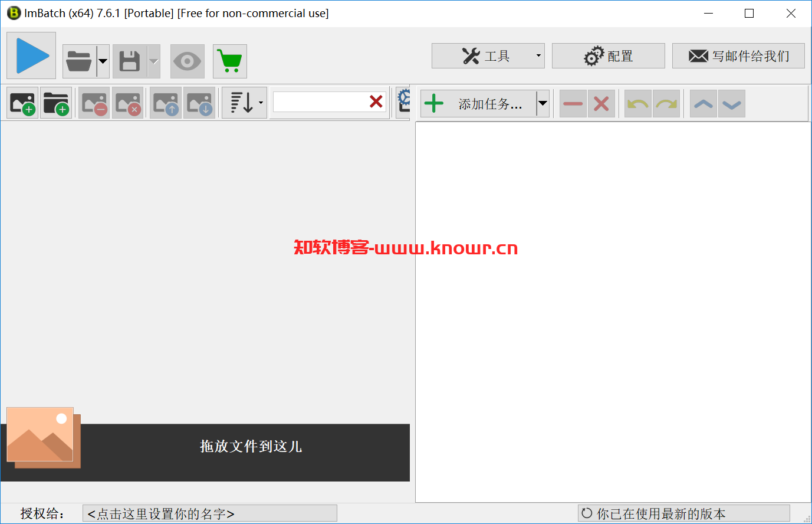Click <点击这里设置你的名字> name field

210,513
